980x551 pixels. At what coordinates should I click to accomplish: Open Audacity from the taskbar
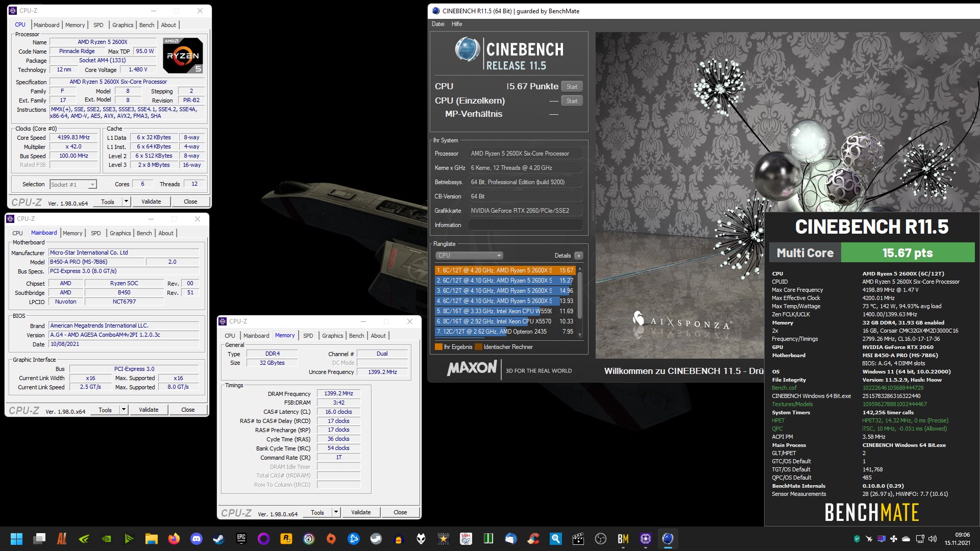pyautogui.click(x=399, y=539)
